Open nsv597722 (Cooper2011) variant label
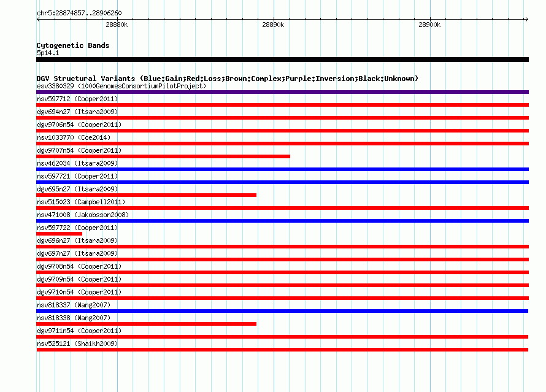 [x=77, y=228]
